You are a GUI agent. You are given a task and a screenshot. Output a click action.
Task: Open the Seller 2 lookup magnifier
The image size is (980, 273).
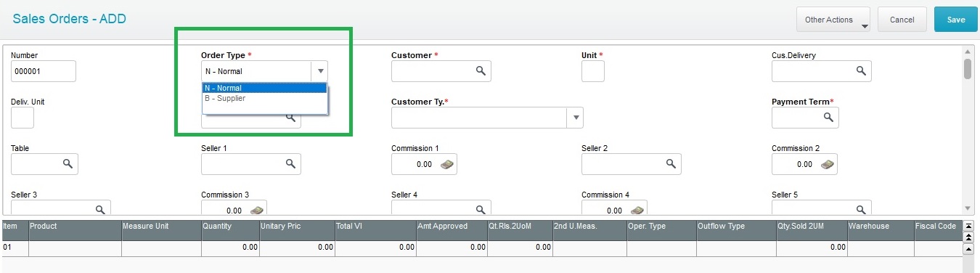coord(670,164)
